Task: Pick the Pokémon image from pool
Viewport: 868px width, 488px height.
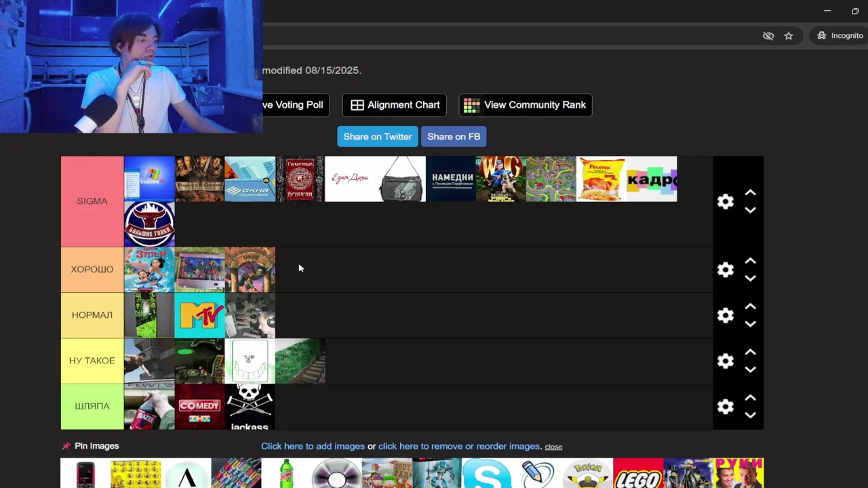Action: click(588, 473)
